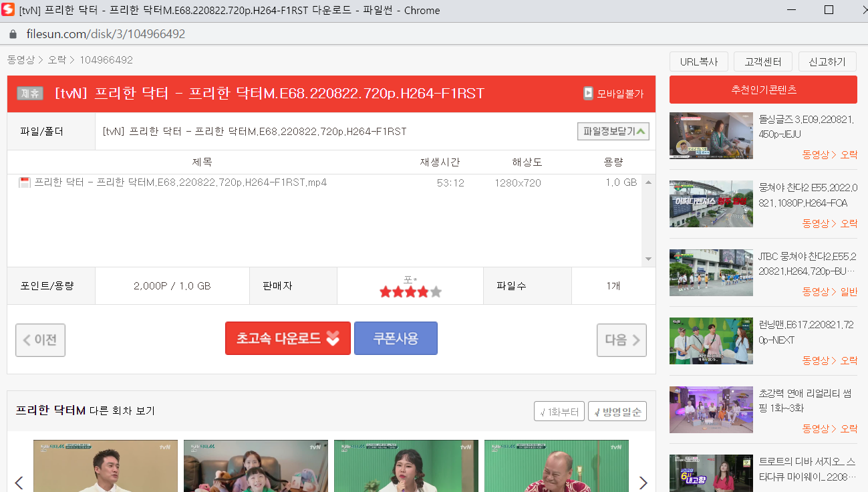Open 고객센터 customer center
The height and width of the screenshot is (492, 868).
point(763,61)
